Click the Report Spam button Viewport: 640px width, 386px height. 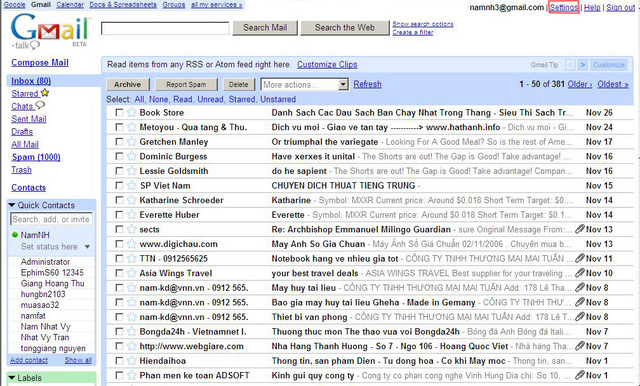click(x=186, y=84)
